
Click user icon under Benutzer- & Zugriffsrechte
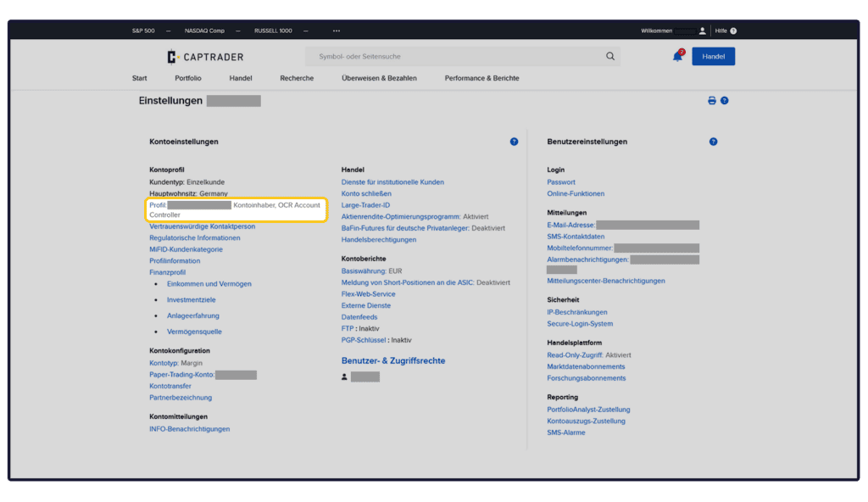(344, 376)
